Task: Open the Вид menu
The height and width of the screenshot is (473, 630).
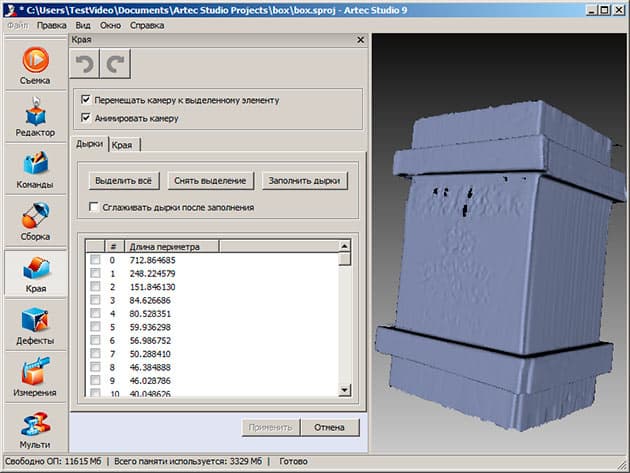Action: tap(83, 25)
